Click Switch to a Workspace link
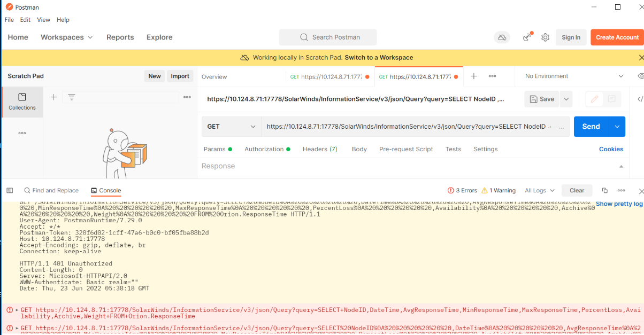644x335 pixels. [379, 57]
